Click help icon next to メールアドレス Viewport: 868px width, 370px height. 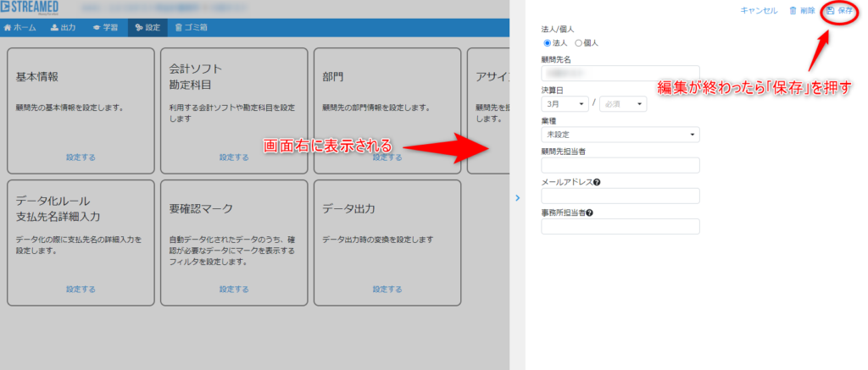point(598,181)
